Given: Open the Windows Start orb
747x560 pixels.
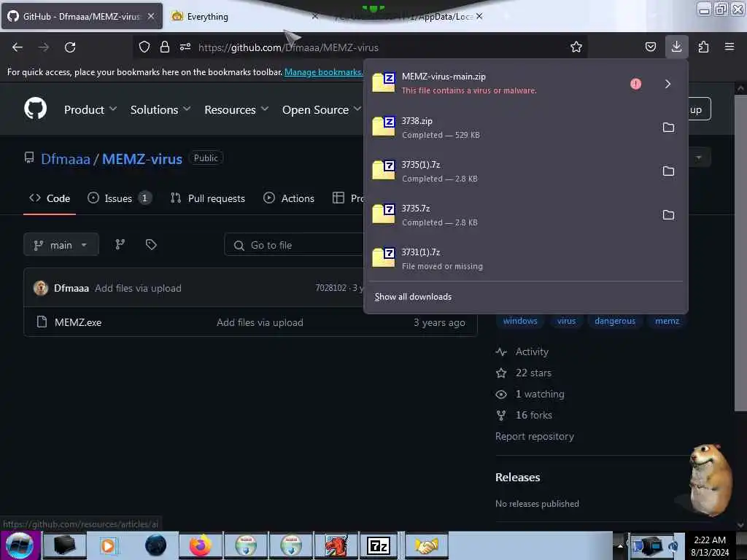Looking at the screenshot, I should (20, 545).
